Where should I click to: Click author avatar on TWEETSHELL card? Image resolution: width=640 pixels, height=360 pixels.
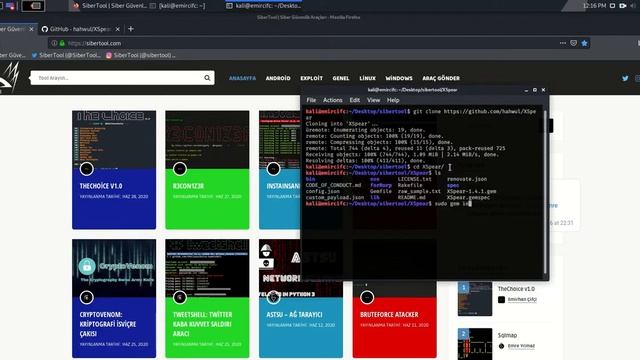tap(180, 298)
